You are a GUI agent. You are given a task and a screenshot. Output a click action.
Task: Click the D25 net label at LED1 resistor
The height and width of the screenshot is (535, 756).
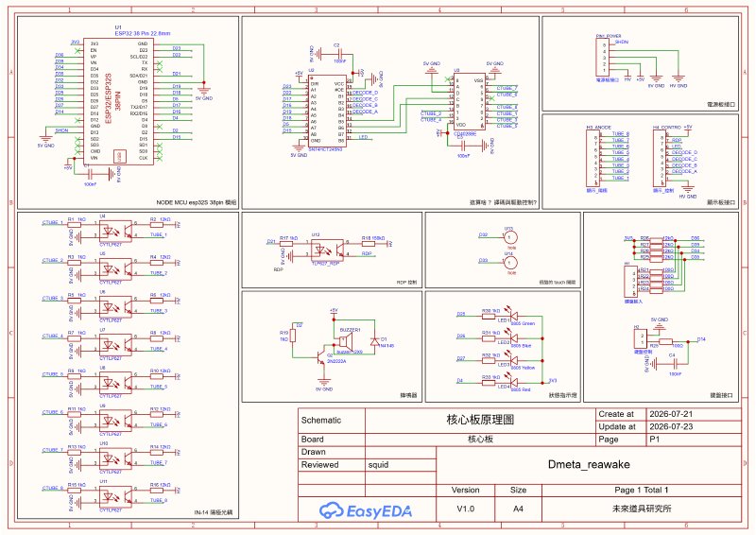click(x=461, y=314)
